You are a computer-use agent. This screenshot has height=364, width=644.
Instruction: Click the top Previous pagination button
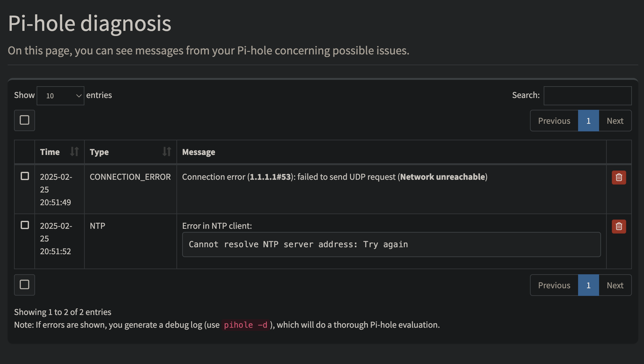[x=554, y=121]
